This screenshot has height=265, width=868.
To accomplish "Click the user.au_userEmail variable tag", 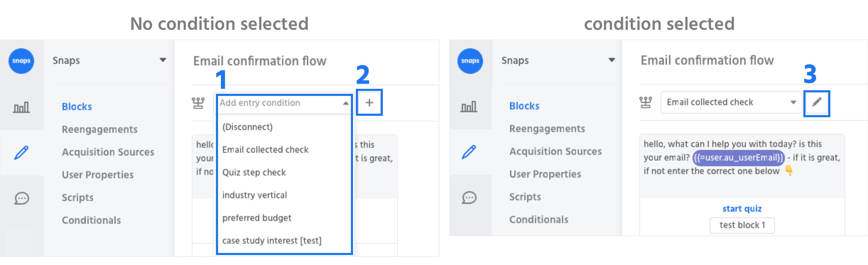I will 738,157.
